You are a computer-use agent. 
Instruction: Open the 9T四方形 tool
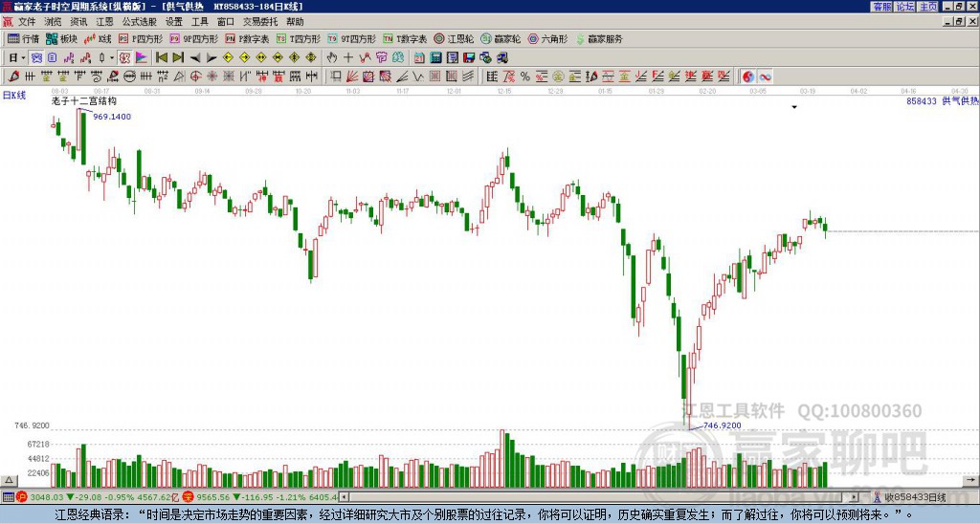pos(351,38)
